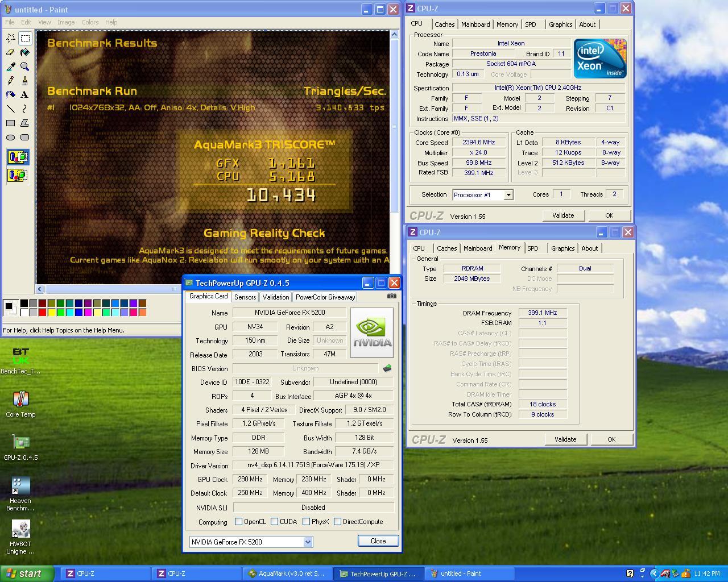Pick the Pick Color eyedropper tool

11,66
